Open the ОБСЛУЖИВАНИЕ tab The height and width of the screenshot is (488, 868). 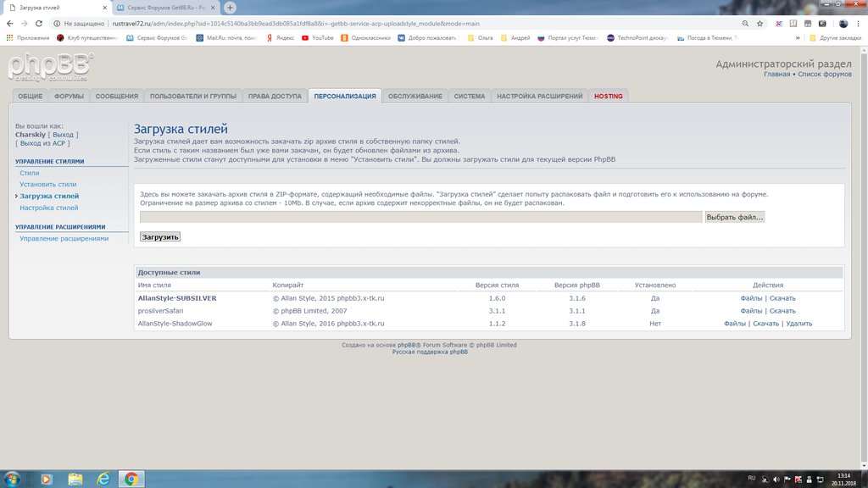click(415, 97)
